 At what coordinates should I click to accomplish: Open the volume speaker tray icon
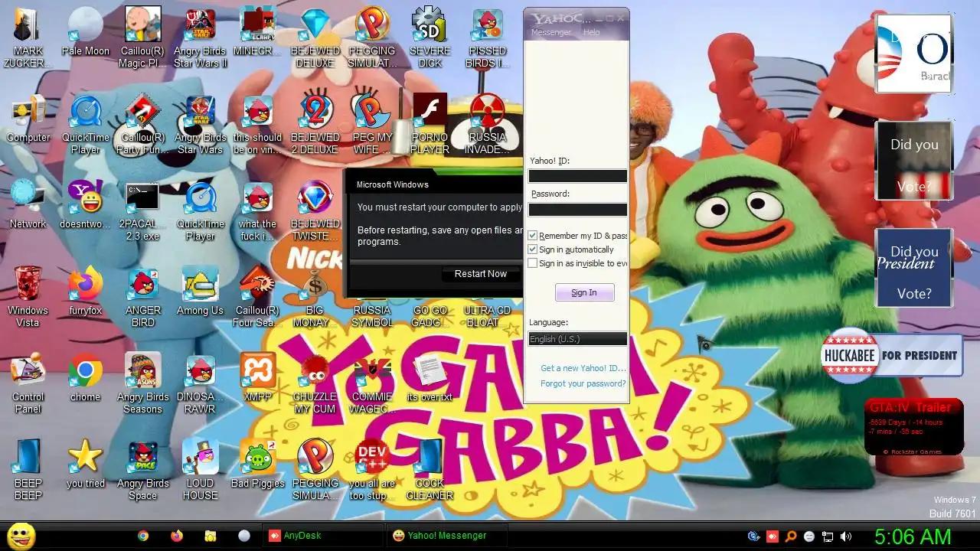pos(846,537)
